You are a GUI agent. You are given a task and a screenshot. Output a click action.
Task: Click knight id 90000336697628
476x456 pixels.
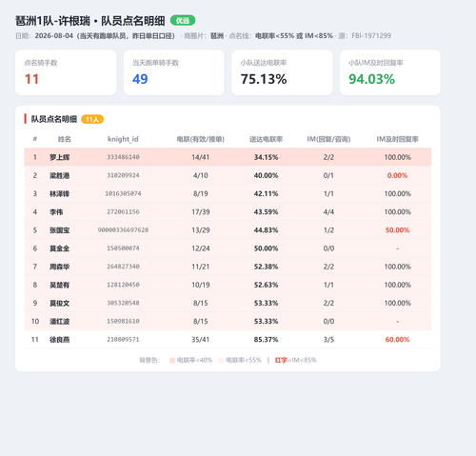click(x=123, y=230)
